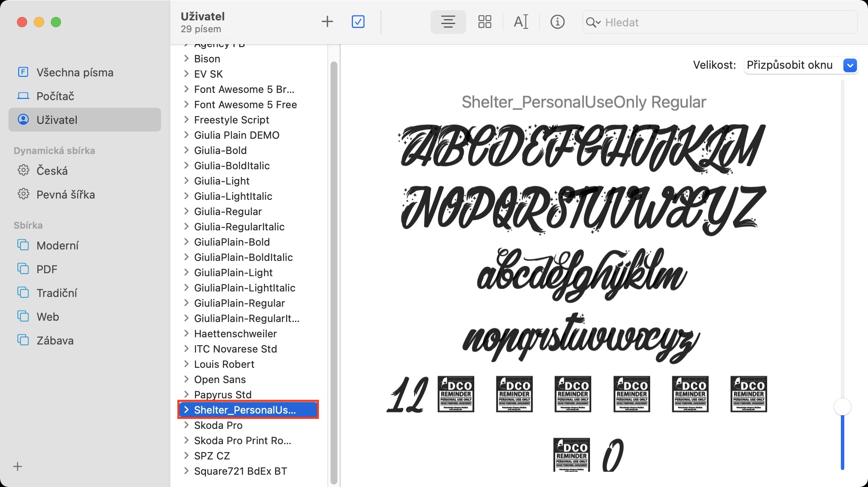
Task: Open the Česká dynamic collection
Action: point(52,171)
